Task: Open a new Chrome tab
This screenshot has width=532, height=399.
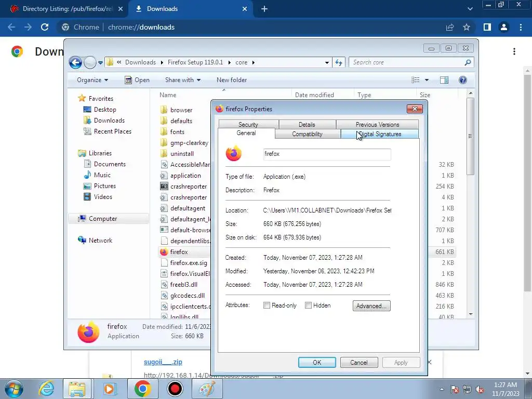Action: 264,9
